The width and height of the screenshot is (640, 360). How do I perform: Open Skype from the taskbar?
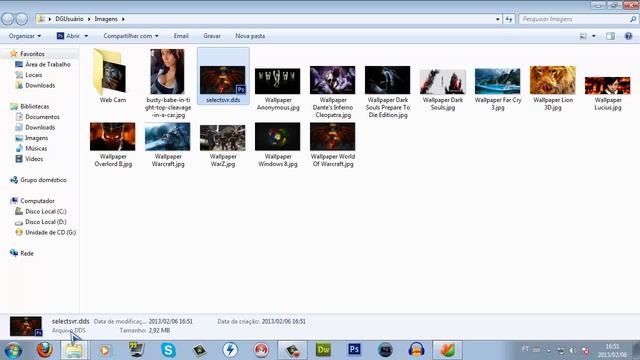tap(168, 350)
